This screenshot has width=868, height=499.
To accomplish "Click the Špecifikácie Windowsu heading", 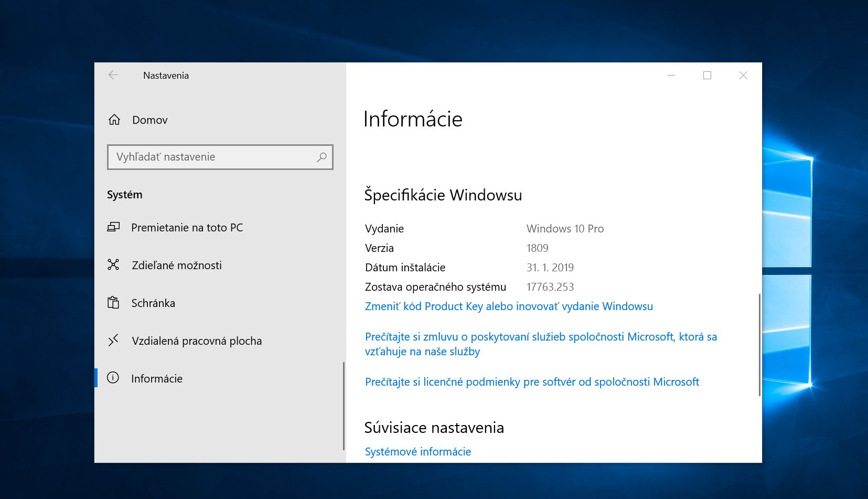I will click(x=443, y=195).
